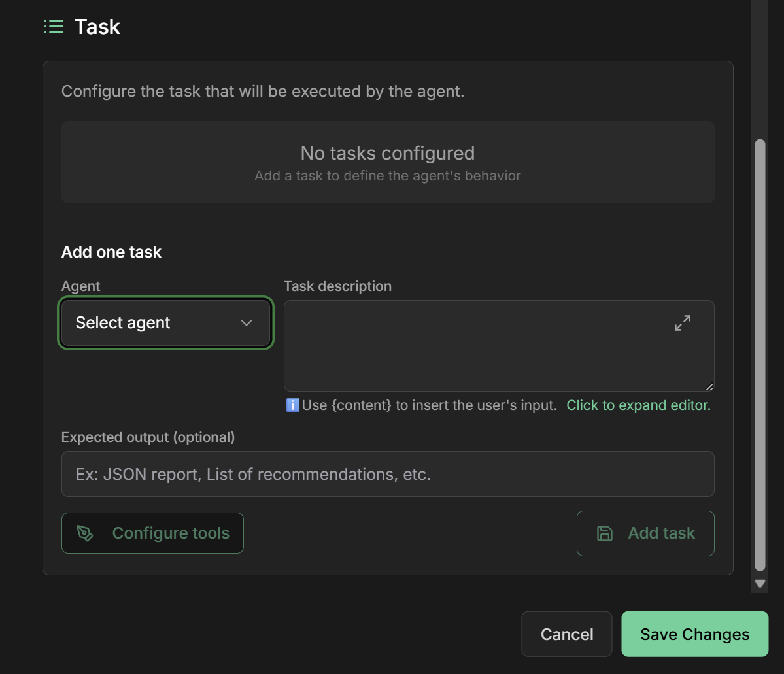Expand the agent selection list

pyautogui.click(x=165, y=322)
